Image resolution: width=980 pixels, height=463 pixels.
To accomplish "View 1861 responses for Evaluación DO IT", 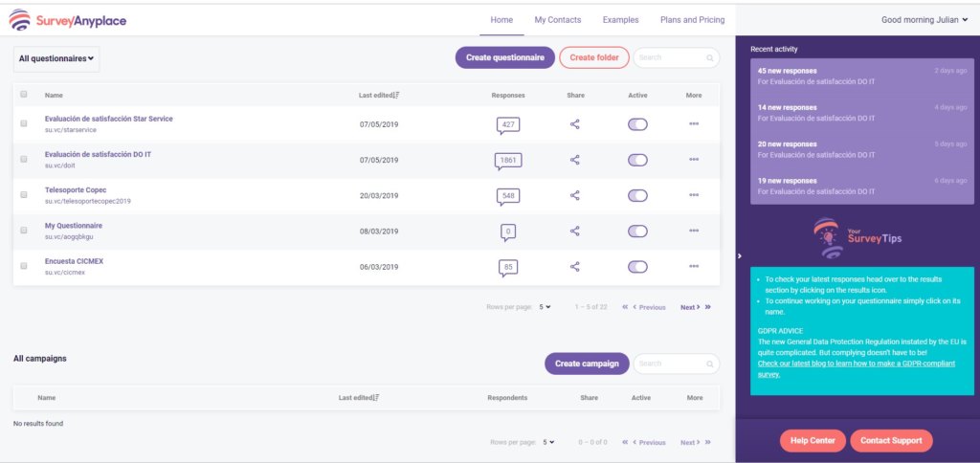I will pos(508,160).
